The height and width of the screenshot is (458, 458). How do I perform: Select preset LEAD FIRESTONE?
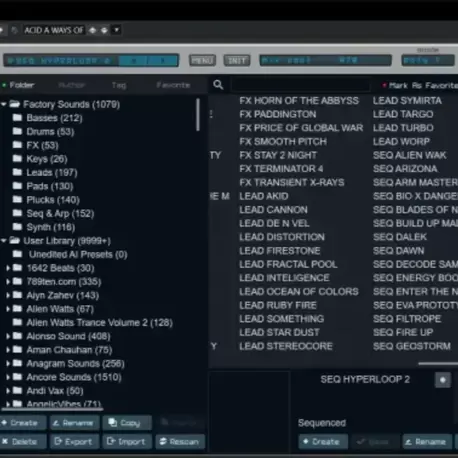[280, 251]
